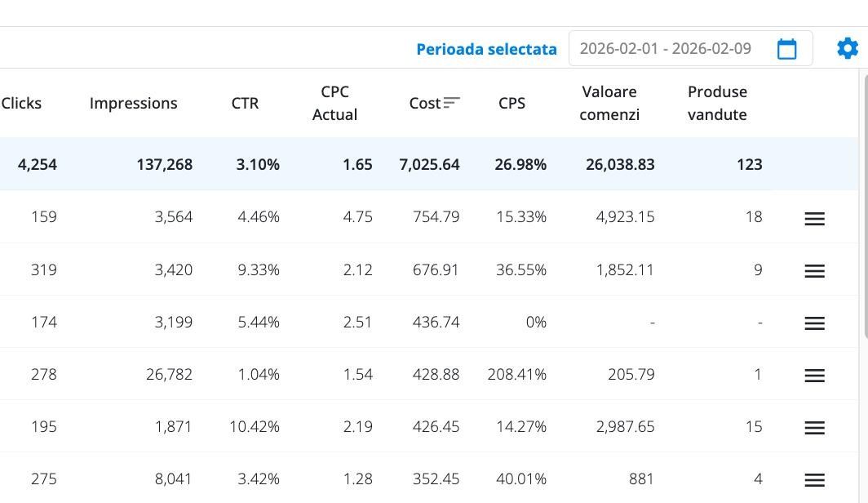The height and width of the screenshot is (503, 868).
Task: Select the Valoare comenzi column header
Action: [609, 103]
